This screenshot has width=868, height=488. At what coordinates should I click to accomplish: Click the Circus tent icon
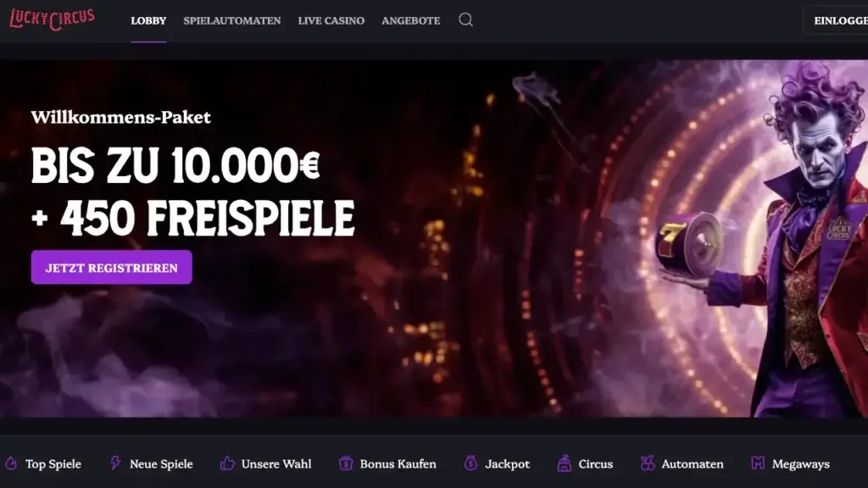(x=564, y=463)
